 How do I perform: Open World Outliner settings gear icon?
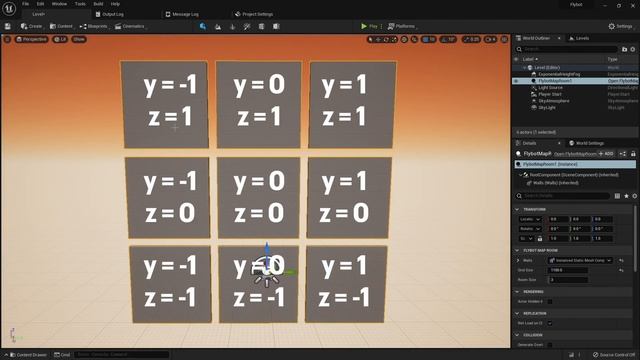point(633,49)
